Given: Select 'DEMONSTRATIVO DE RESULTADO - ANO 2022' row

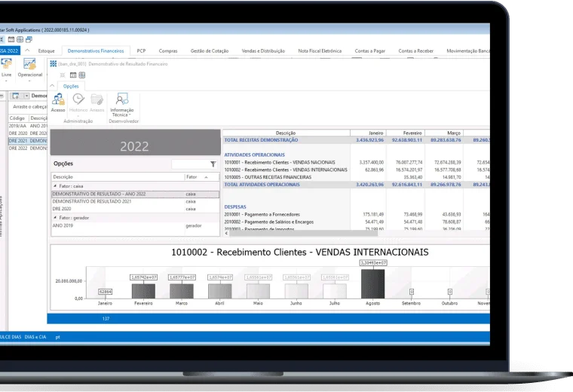Looking at the screenshot, I should point(135,194).
